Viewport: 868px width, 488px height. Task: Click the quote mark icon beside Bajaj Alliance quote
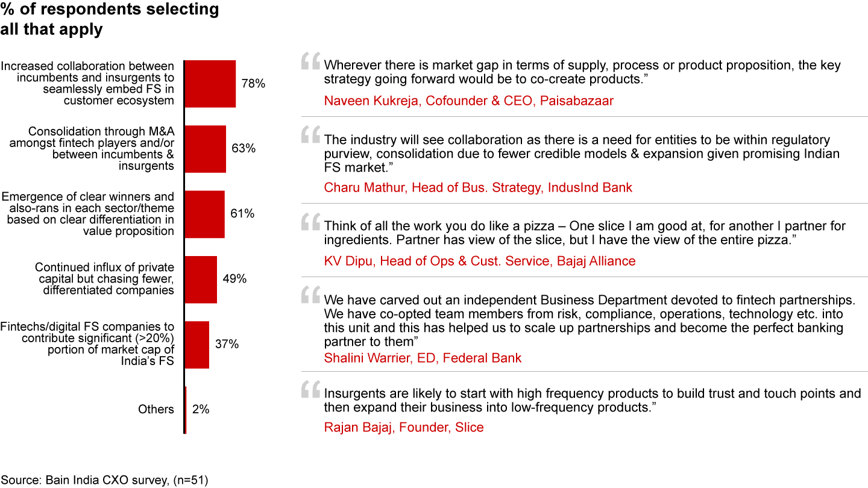310,222
